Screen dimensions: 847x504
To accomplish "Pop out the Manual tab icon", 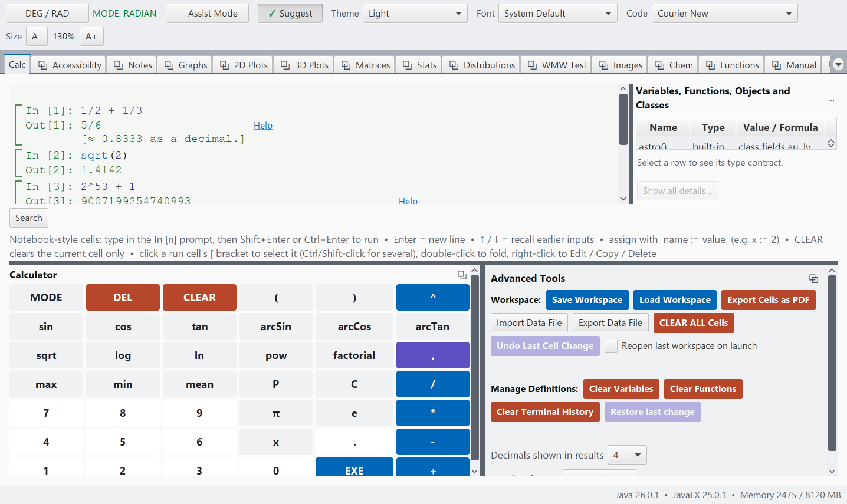I will click(x=776, y=65).
